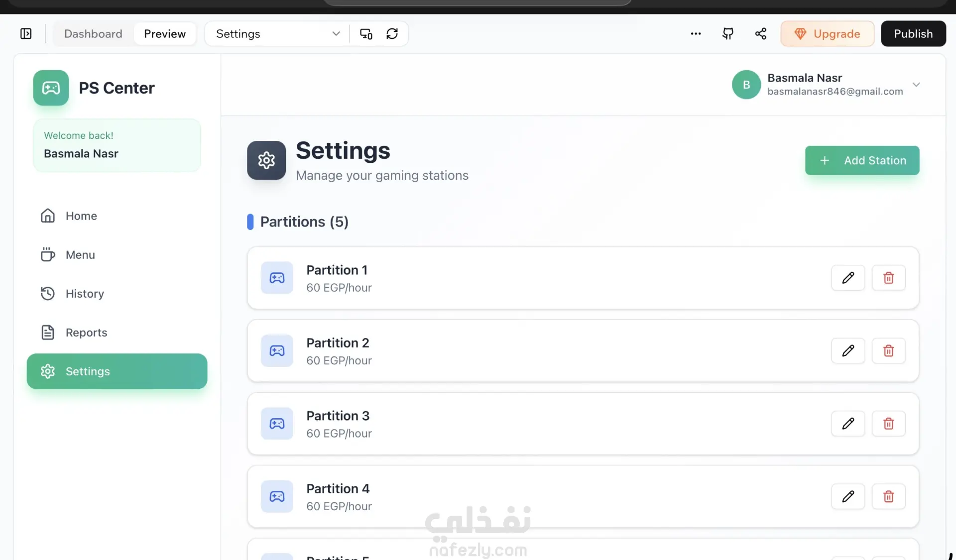Click pencil icon for Partition 3
The image size is (956, 560).
[x=848, y=424]
